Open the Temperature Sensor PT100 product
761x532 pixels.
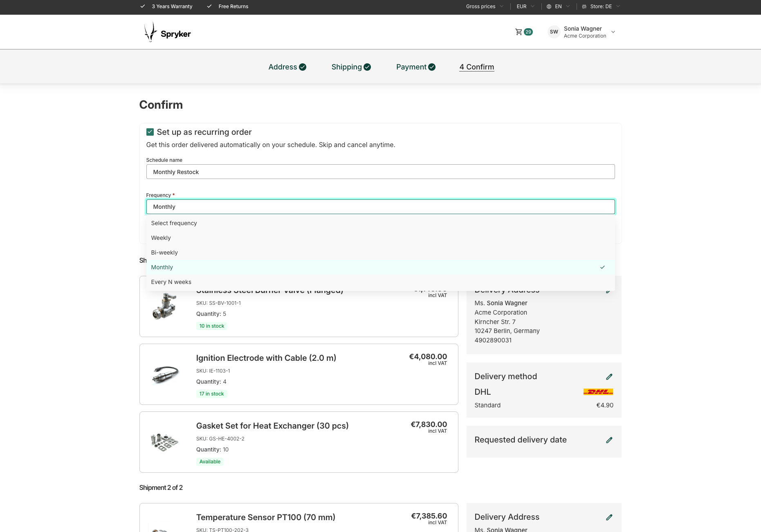click(265, 517)
